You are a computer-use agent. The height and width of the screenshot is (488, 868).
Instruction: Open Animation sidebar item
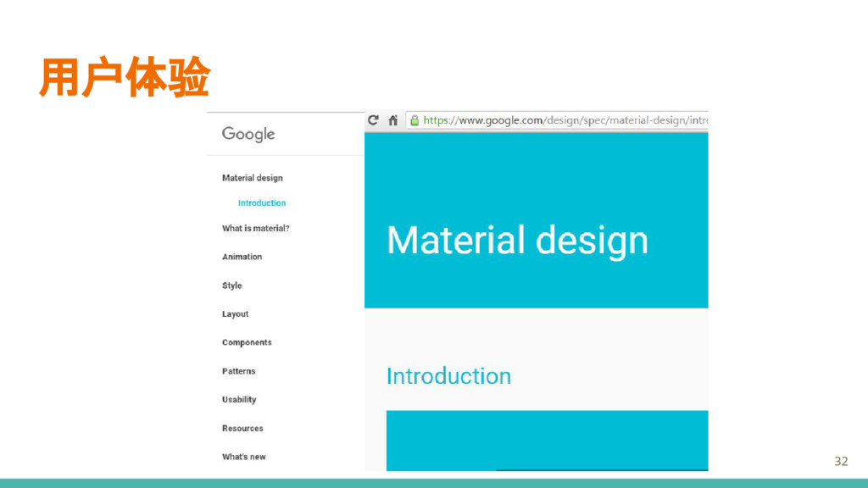242,257
